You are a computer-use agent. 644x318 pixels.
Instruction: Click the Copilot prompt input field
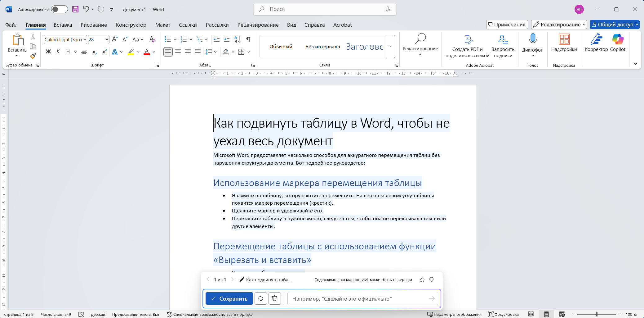pyautogui.click(x=362, y=298)
